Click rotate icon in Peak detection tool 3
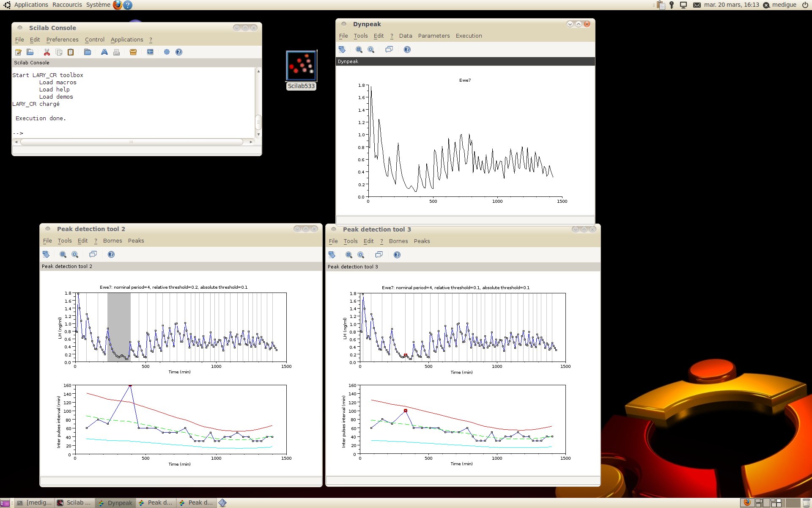This screenshot has width=812, height=508. (332, 255)
